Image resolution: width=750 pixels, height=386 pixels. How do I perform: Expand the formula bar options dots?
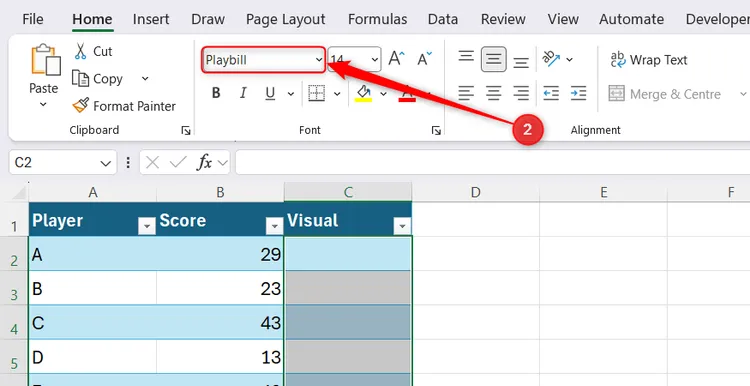128,163
